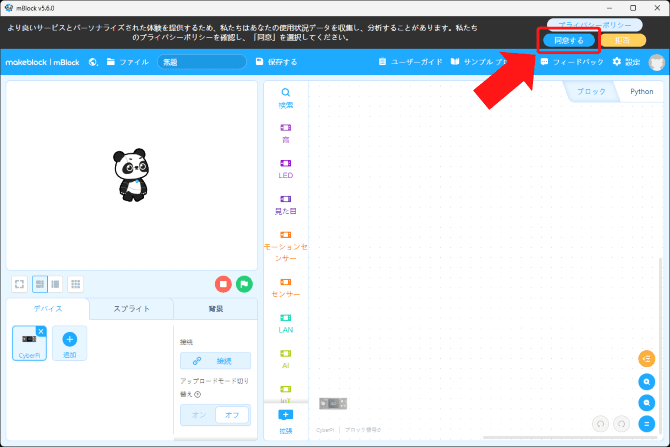Click the green flag run button

(244, 284)
